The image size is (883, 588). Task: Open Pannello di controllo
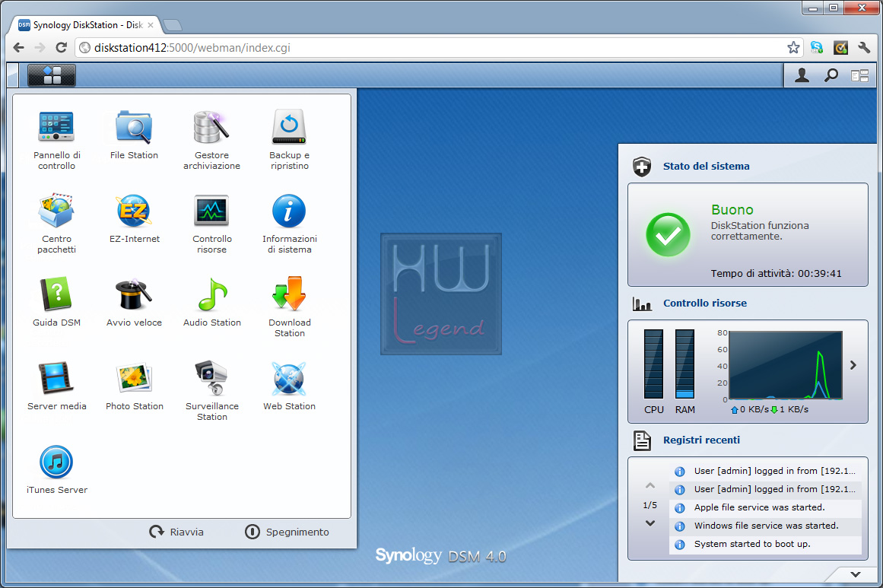tap(56, 139)
